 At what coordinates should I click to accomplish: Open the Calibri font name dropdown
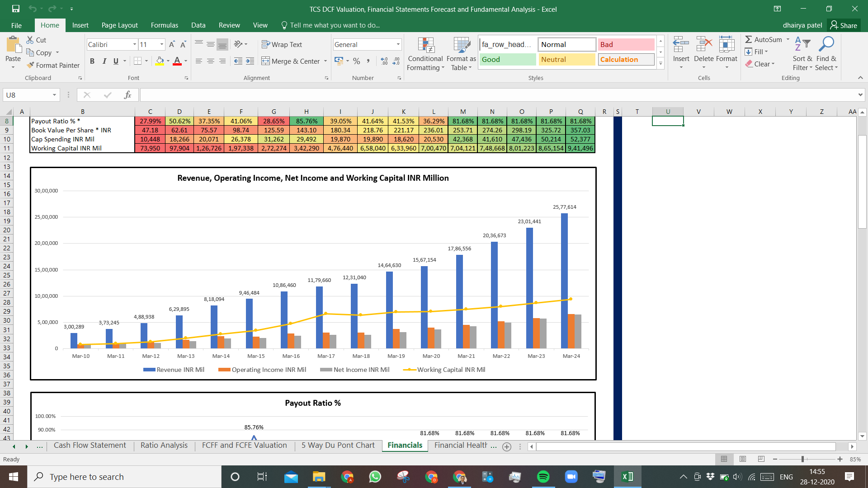click(134, 44)
